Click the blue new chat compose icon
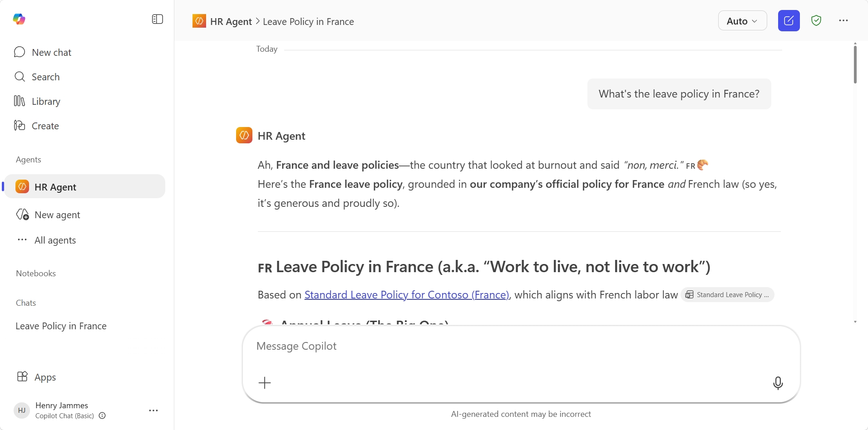 point(789,21)
